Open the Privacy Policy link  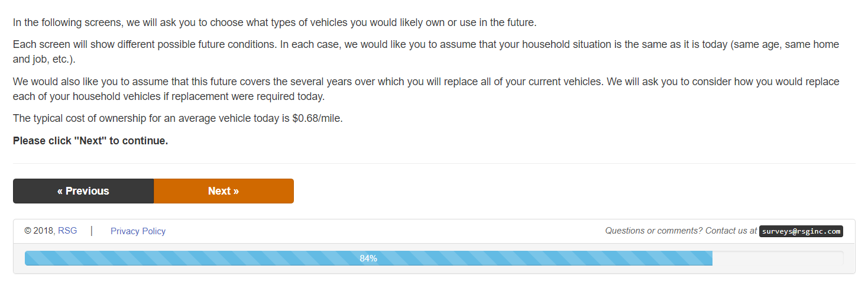[138, 231]
